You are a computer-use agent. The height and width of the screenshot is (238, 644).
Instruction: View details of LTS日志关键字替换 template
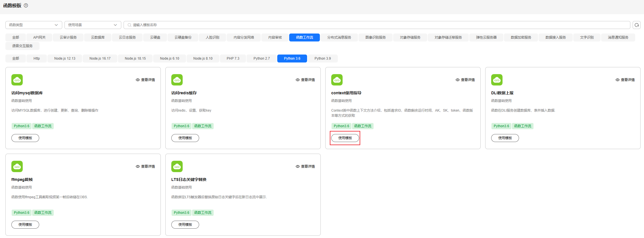coord(305,166)
